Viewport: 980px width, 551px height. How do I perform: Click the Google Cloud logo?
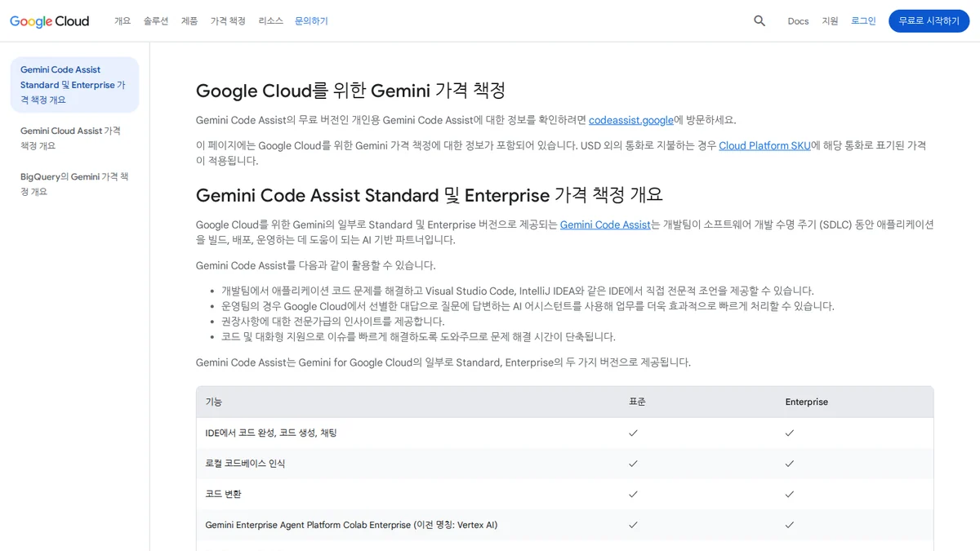(49, 21)
